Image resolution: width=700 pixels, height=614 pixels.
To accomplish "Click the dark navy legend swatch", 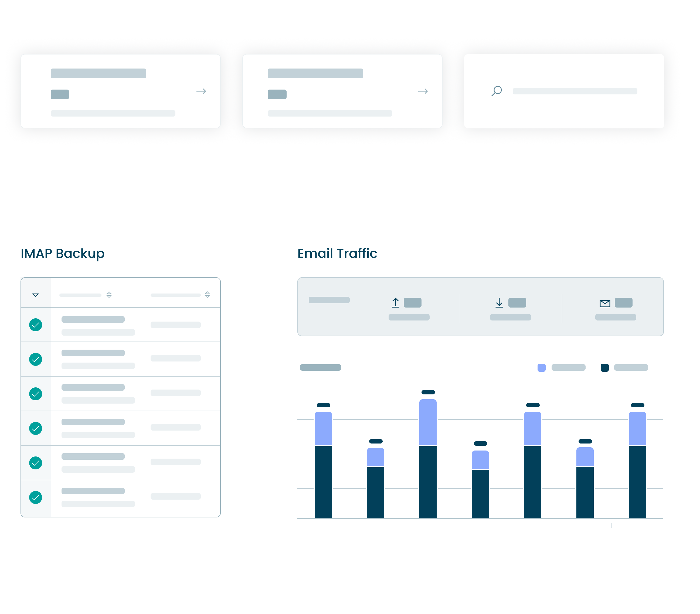I will click(x=604, y=367).
